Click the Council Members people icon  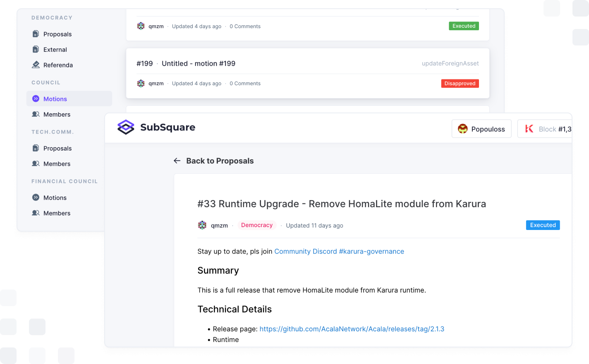point(36,115)
